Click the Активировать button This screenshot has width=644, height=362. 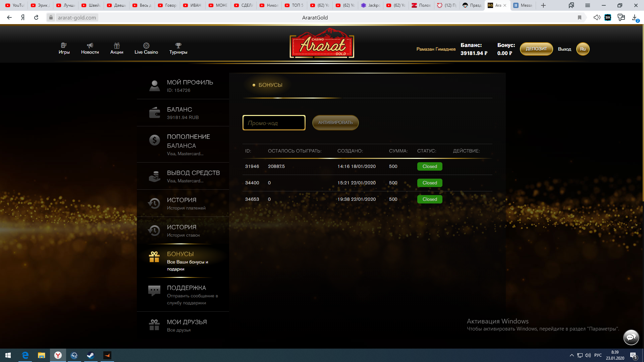[x=335, y=123]
